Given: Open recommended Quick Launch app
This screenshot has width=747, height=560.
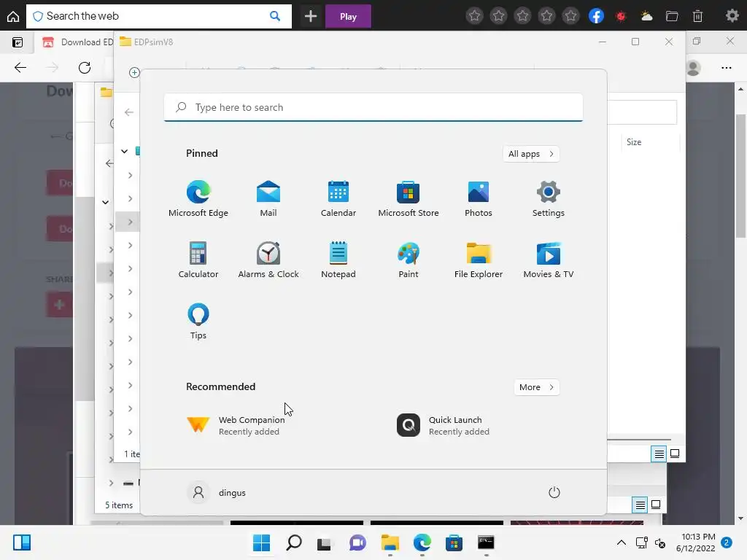Looking at the screenshot, I should click(x=443, y=425).
